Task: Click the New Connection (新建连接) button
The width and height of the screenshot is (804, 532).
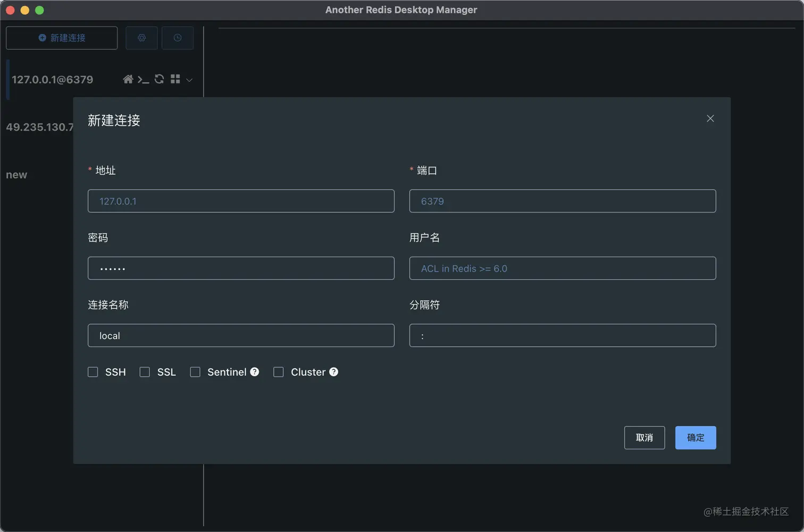Action: pos(62,38)
